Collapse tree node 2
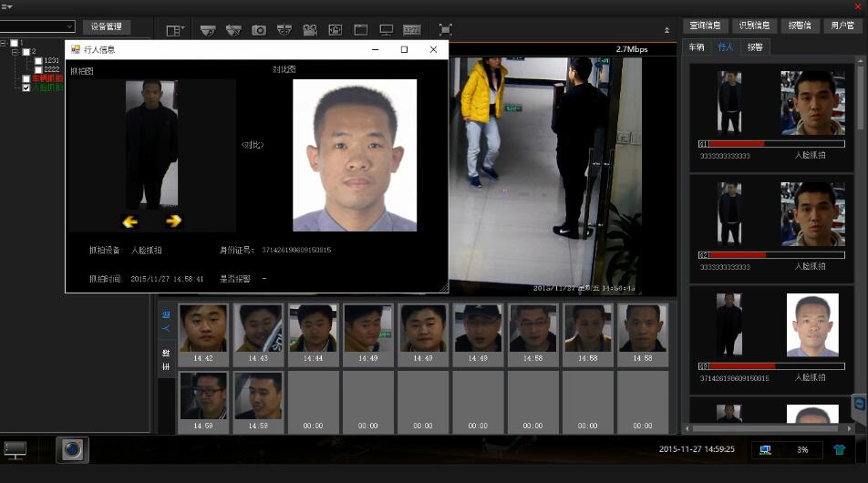The width and height of the screenshot is (868, 483). 15,52
